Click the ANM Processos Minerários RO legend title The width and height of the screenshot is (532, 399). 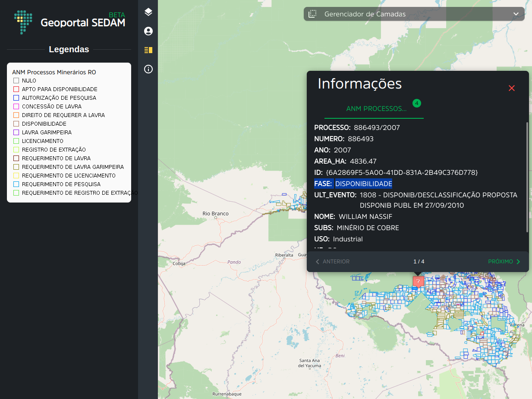pos(54,72)
